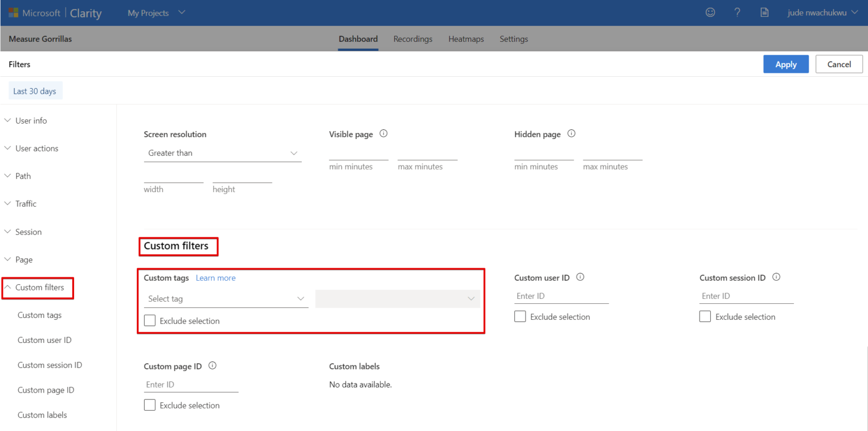Open the Select tag dropdown
Screen dimensions: 868x431
pos(226,298)
